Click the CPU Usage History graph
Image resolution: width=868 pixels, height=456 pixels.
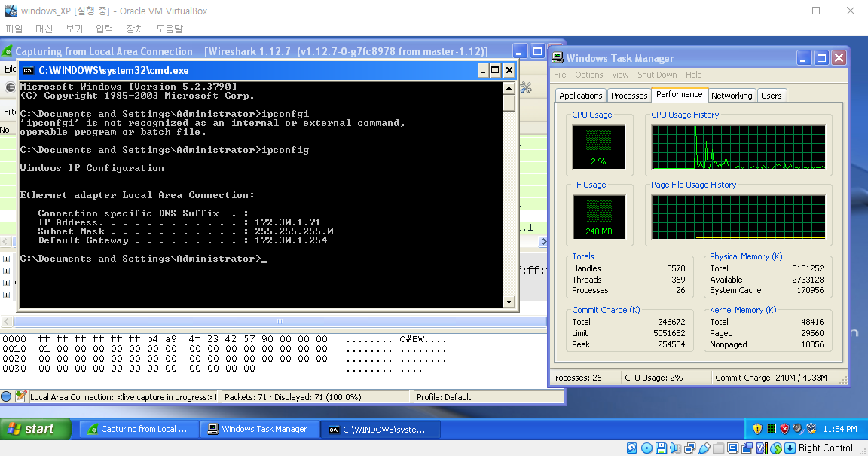738,147
